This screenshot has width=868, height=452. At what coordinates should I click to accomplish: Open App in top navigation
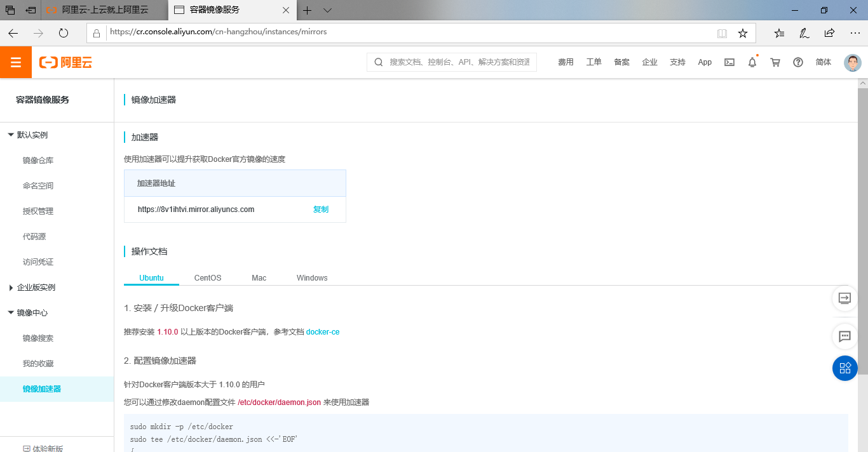click(x=705, y=62)
